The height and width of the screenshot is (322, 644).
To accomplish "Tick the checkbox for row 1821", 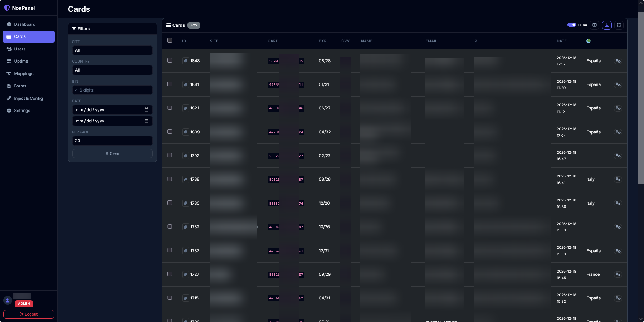I will click(x=170, y=108).
